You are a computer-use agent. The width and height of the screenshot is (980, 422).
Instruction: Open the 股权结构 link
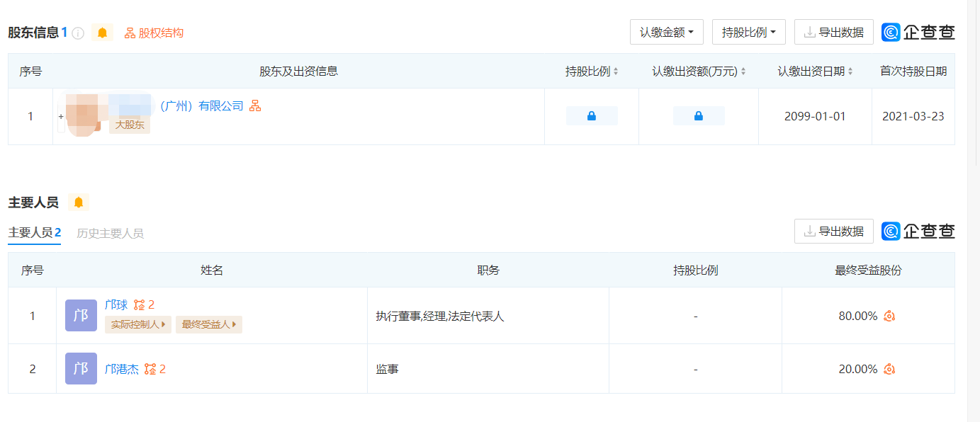[x=154, y=33]
